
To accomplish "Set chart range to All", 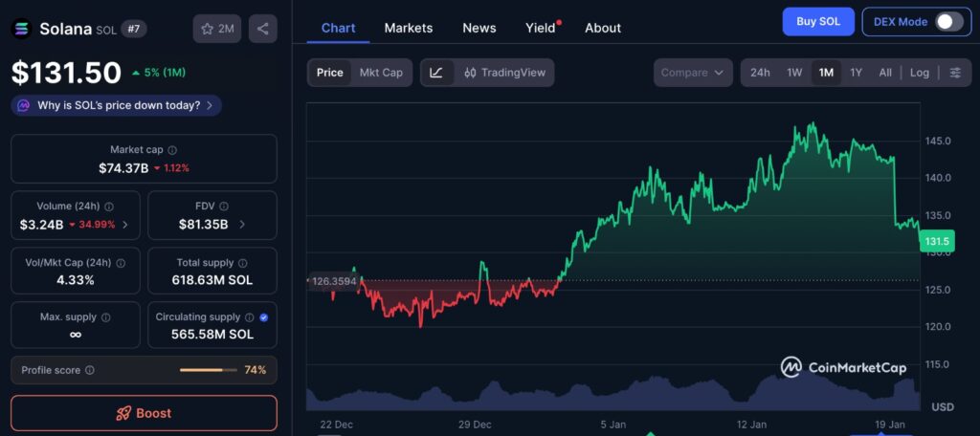I will (x=885, y=73).
